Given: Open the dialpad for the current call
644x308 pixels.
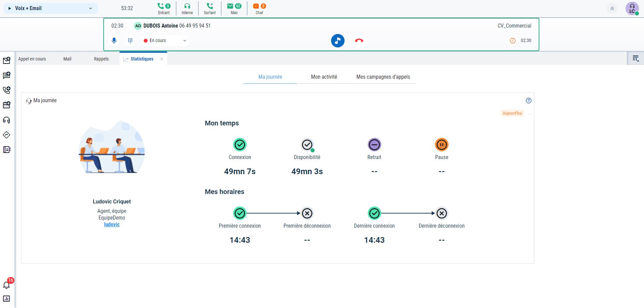Looking at the screenshot, I should [x=130, y=40].
